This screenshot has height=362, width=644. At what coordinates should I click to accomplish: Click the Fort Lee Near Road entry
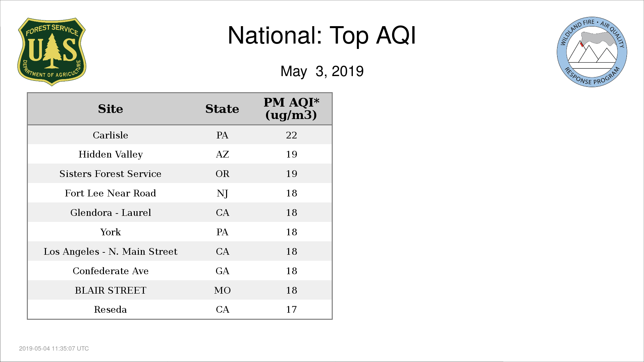point(110,193)
